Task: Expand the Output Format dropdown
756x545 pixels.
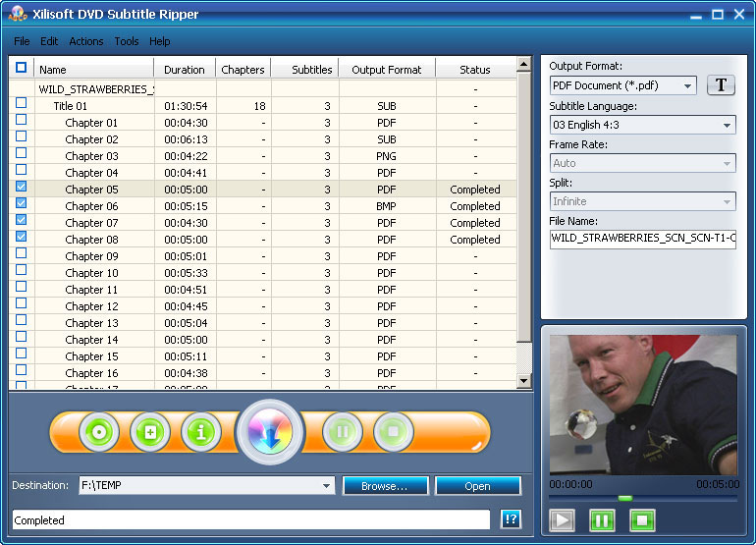Action: [x=687, y=85]
